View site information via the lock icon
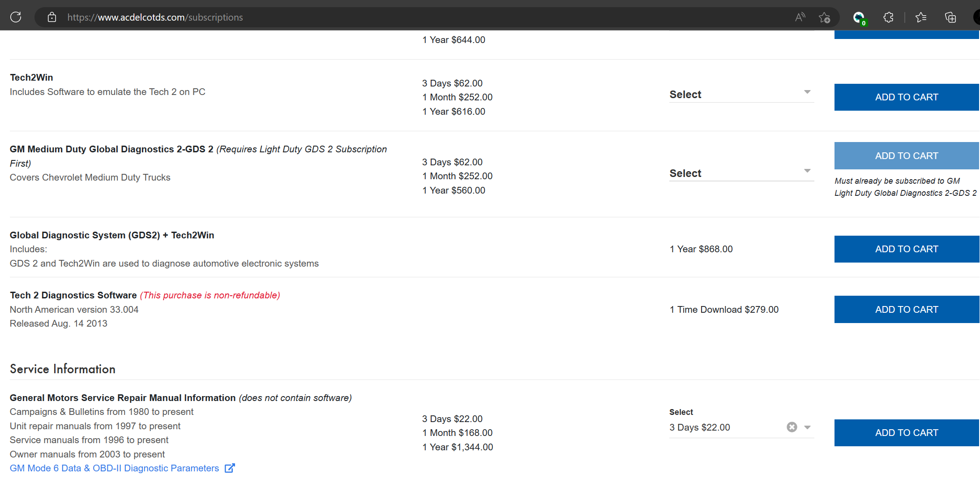The width and height of the screenshot is (980, 496). coord(52,17)
